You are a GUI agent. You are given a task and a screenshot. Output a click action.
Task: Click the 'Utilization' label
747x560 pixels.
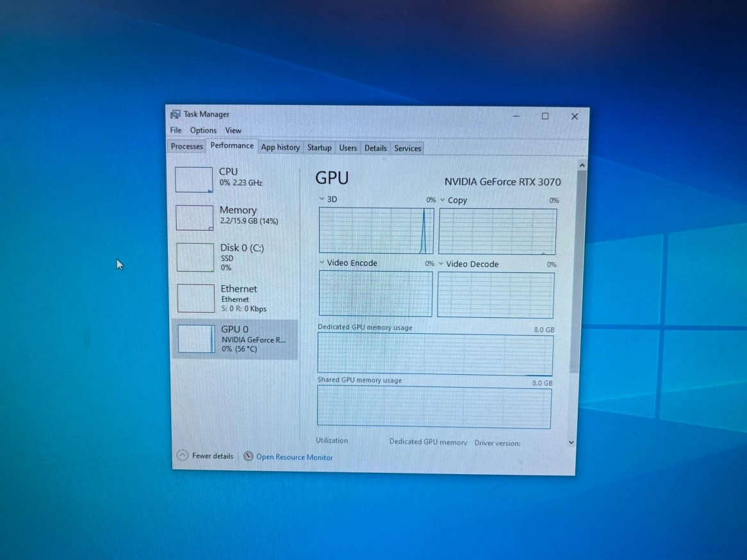tap(332, 440)
